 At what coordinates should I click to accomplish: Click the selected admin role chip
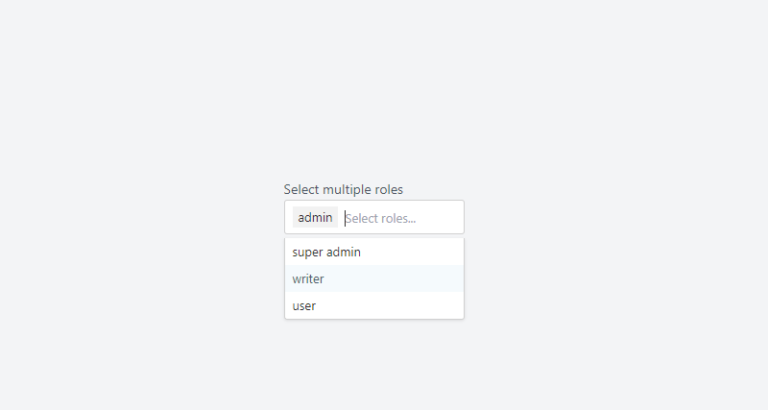click(x=315, y=217)
